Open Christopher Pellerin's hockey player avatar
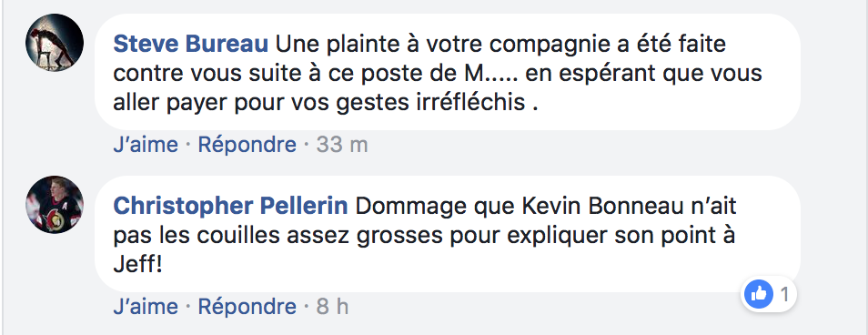The image size is (868, 335). tap(55, 205)
